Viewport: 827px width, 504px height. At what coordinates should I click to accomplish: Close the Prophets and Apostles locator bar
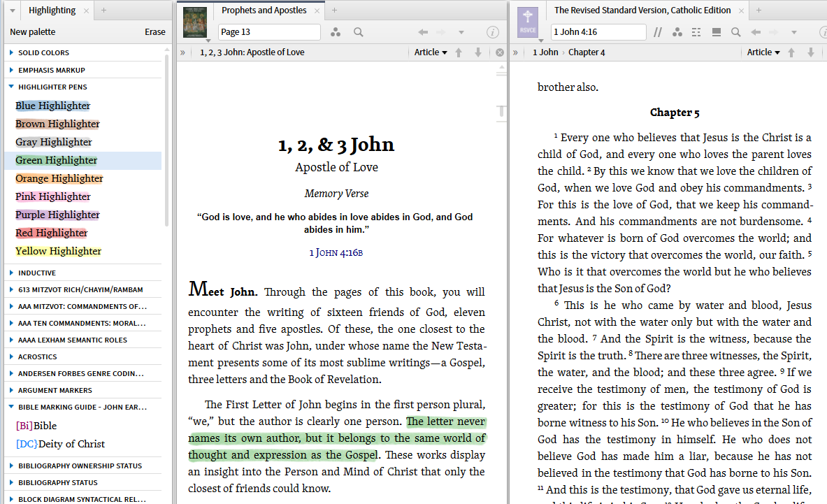[500, 52]
